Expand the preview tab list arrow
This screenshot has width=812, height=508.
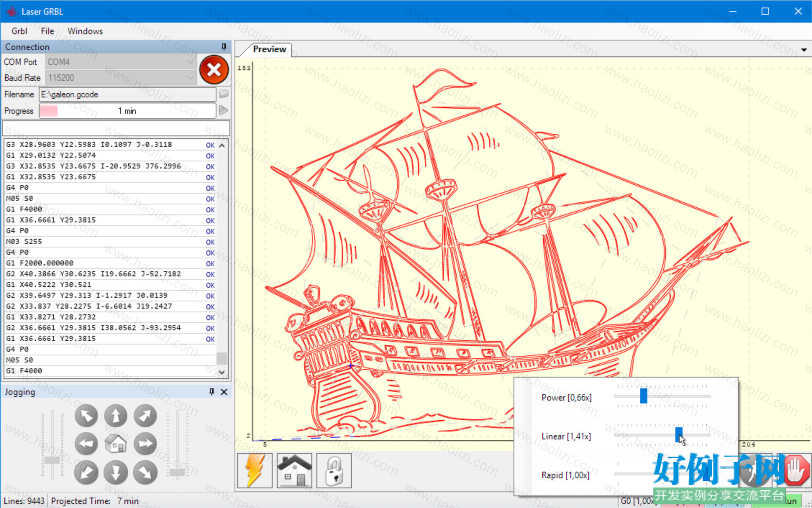804,50
